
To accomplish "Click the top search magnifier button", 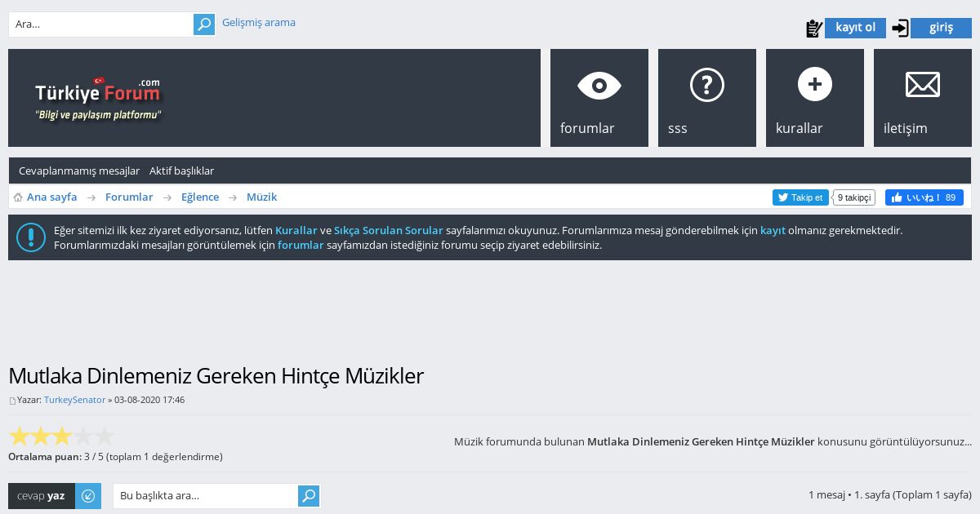I will [204, 24].
